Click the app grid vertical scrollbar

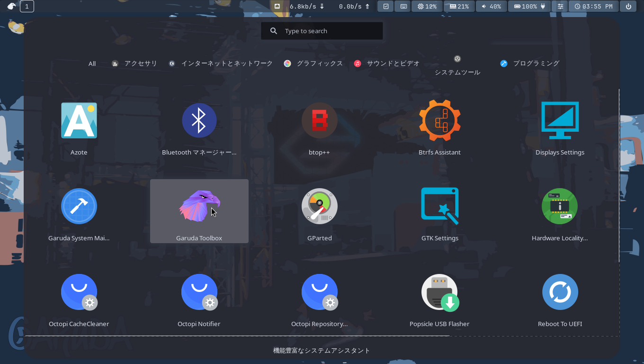coord(619,175)
